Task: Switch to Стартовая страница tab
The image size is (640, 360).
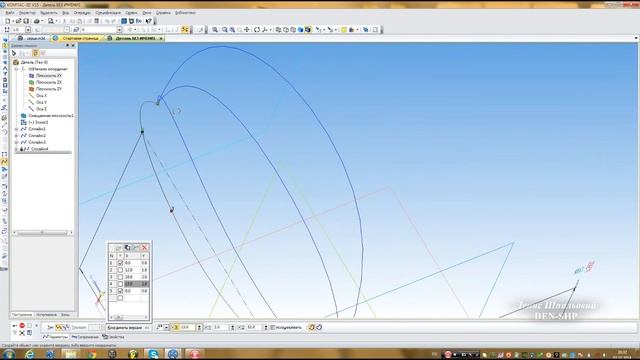Action: coord(77,38)
